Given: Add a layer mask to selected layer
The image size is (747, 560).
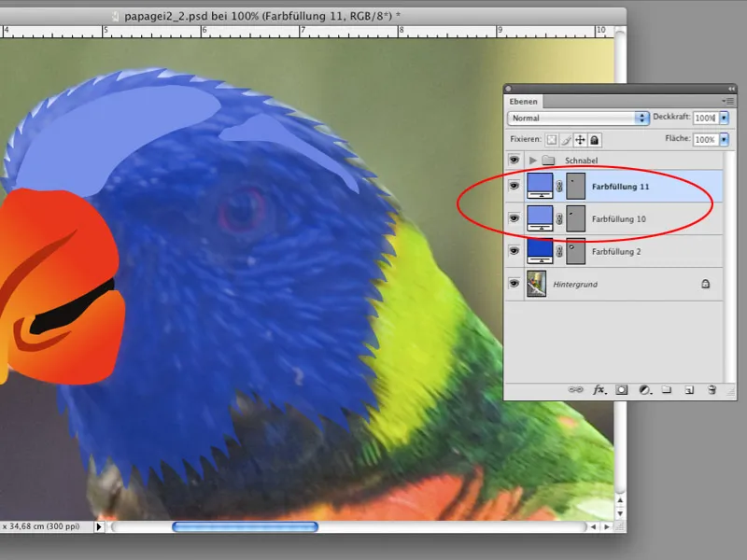Looking at the screenshot, I should [622, 389].
